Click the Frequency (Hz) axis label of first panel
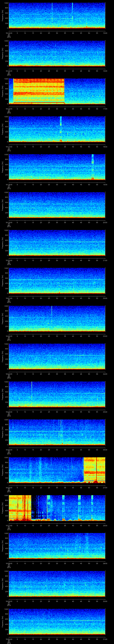114x644 pixels. pos(3,16)
